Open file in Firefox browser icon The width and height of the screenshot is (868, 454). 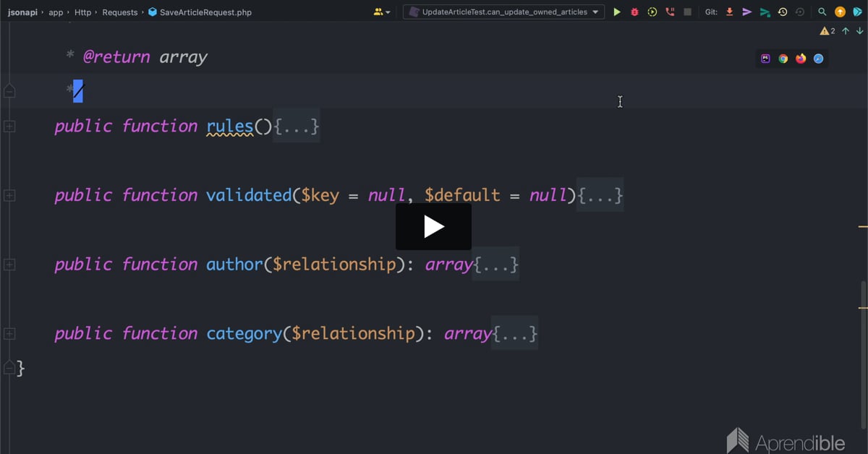coord(801,59)
